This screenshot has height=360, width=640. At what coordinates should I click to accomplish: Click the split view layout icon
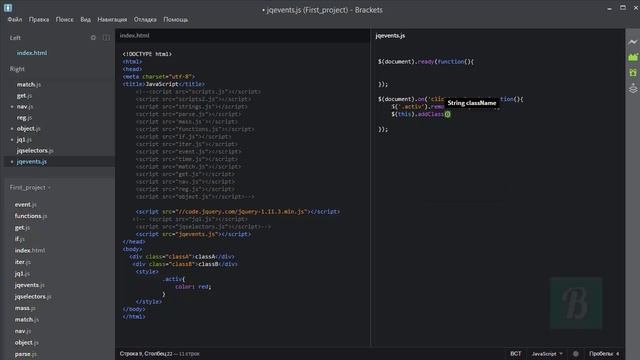coord(106,38)
